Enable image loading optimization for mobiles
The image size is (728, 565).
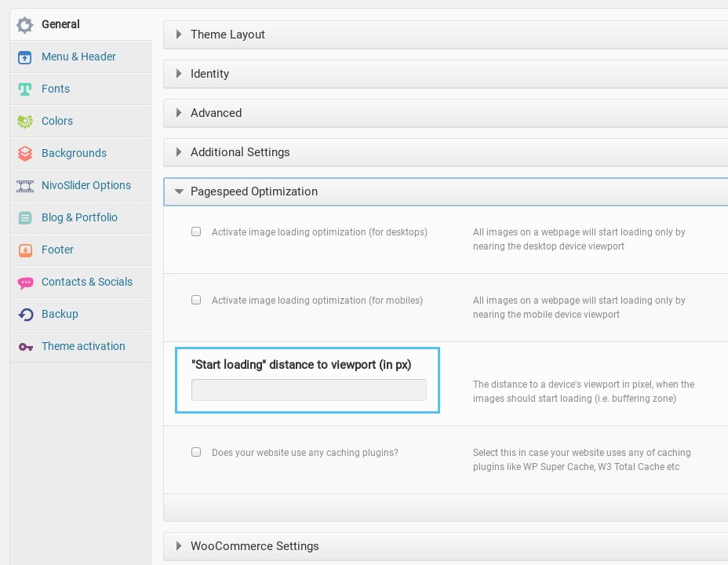point(196,300)
